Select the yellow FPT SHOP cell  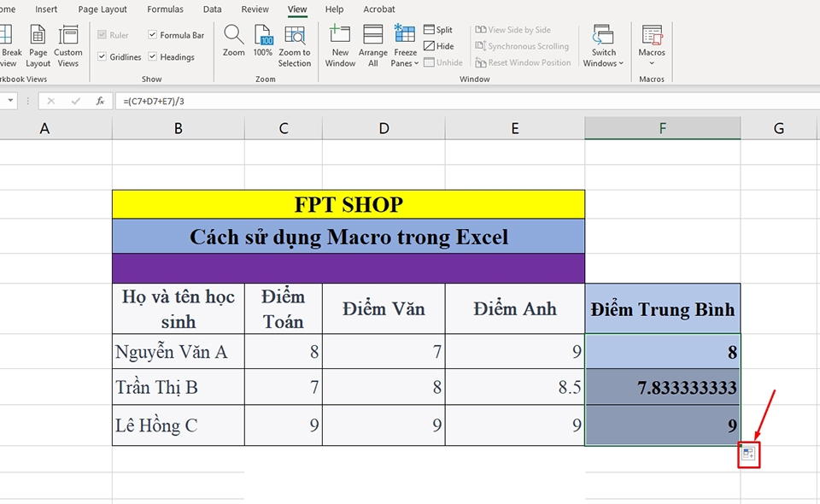pyautogui.click(x=348, y=204)
